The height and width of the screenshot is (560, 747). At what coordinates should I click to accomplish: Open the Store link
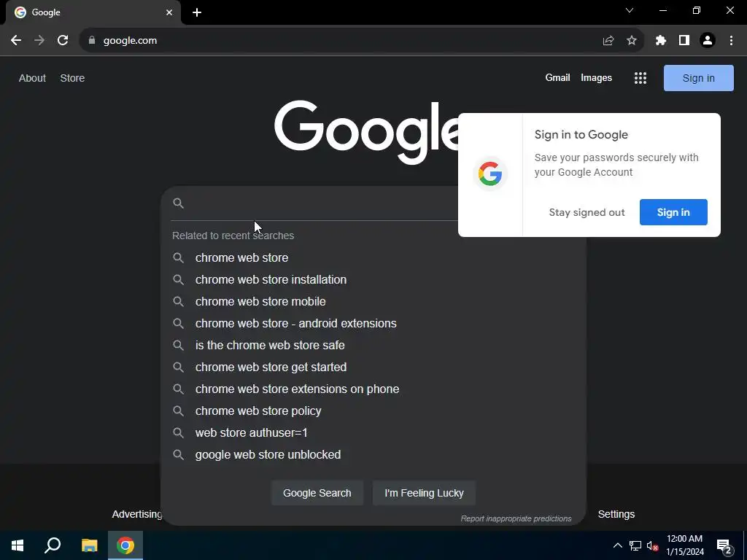[x=72, y=78]
